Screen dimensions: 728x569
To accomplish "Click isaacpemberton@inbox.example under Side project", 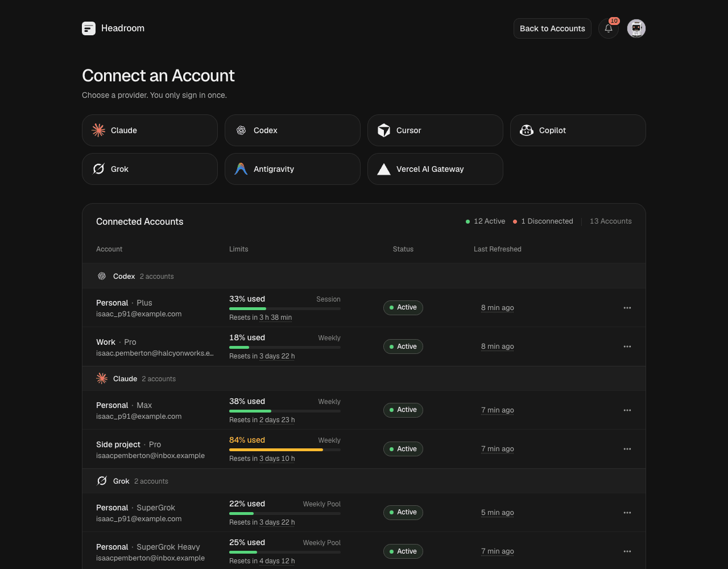I will pyautogui.click(x=151, y=456).
